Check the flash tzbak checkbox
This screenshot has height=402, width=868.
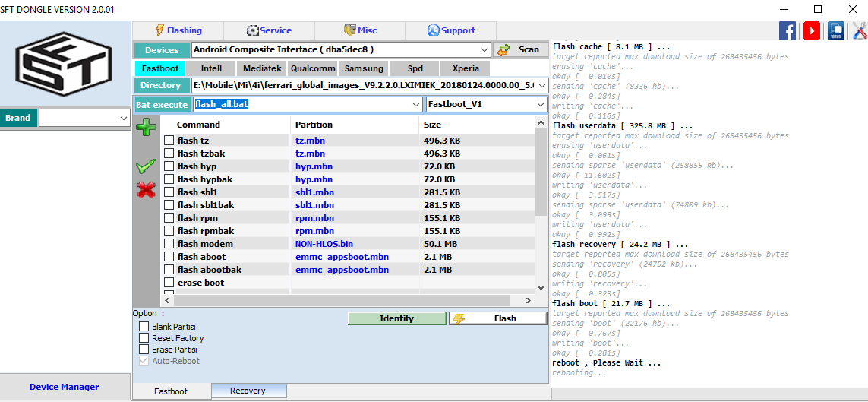169,154
